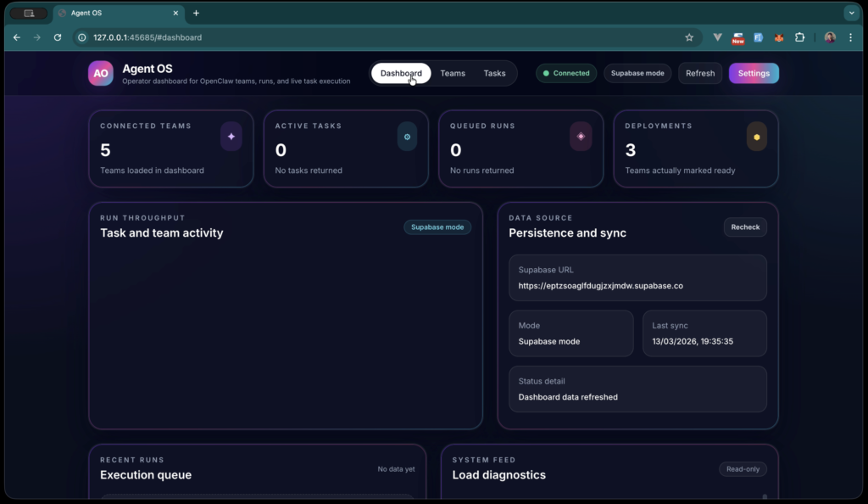Open the Chrome three-dot menu
Screen dimensions: 868x504
point(850,37)
